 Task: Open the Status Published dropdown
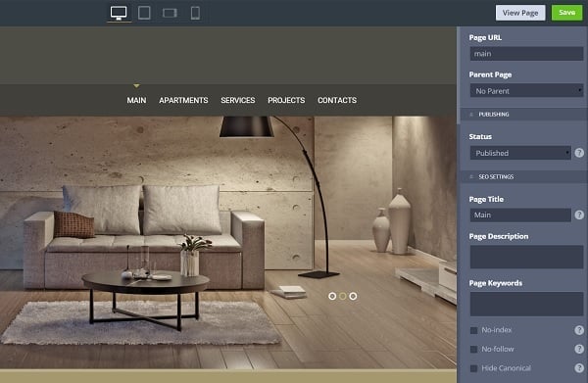click(520, 153)
